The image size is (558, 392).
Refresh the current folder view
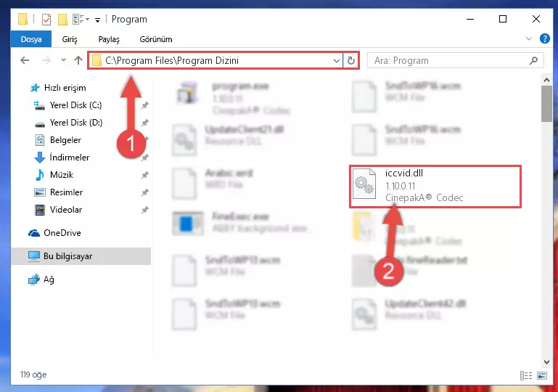tap(351, 60)
